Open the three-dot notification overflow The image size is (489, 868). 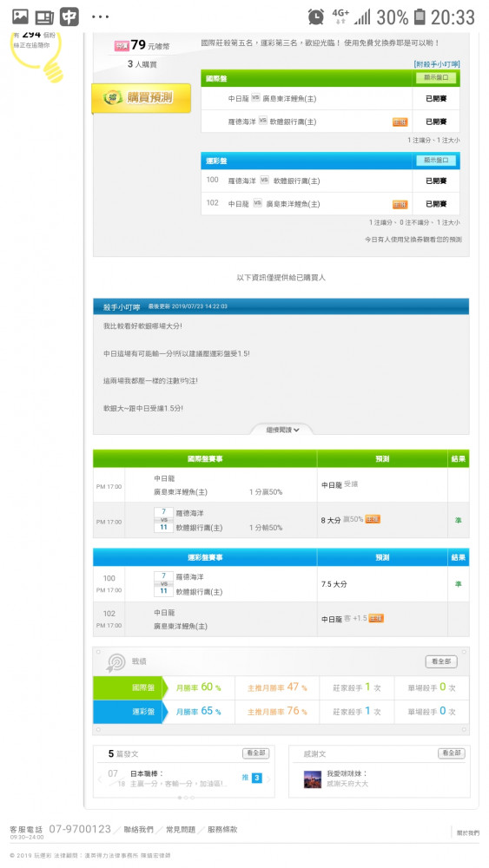coord(100,17)
